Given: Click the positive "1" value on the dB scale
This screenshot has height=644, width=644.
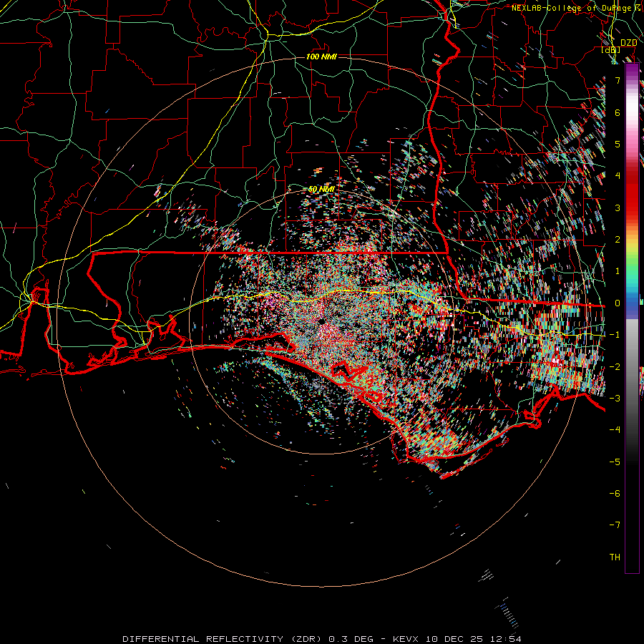Looking at the screenshot, I should [618, 271].
